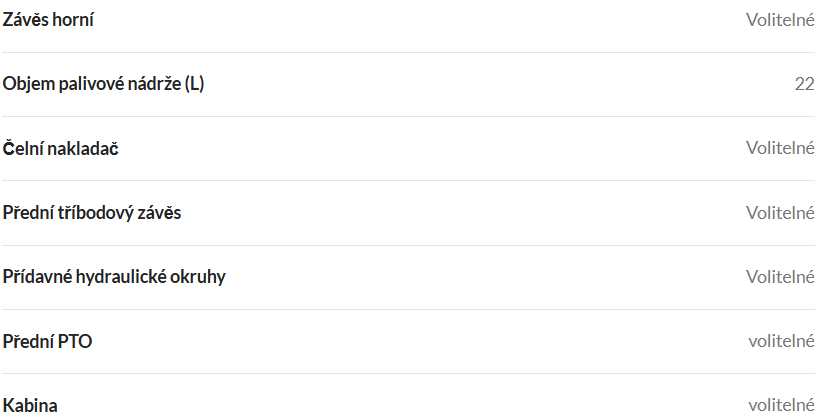Select the Volitelné value for Závěs horní
This screenshot has height=419, width=818.
pos(780,20)
